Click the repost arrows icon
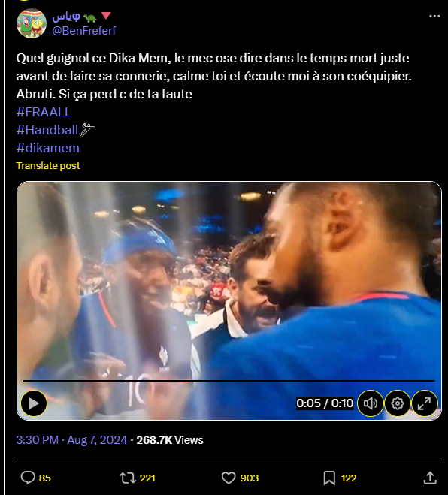448x495 pixels. [128, 478]
